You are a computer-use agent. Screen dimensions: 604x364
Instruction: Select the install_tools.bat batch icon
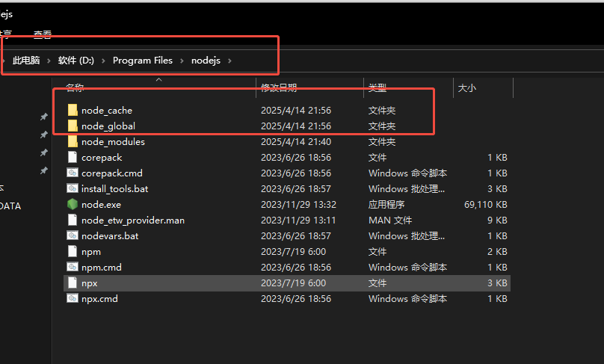(73, 189)
